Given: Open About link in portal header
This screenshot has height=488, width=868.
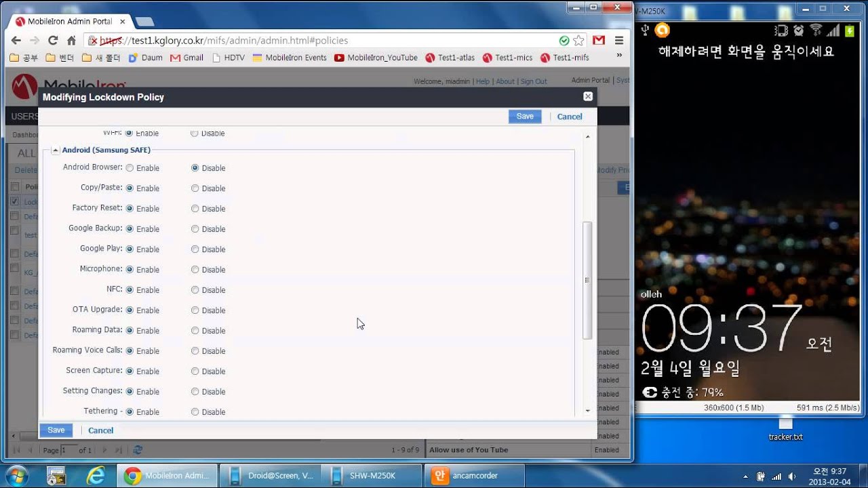Looking at the screenshot, I should coord(505,81).
